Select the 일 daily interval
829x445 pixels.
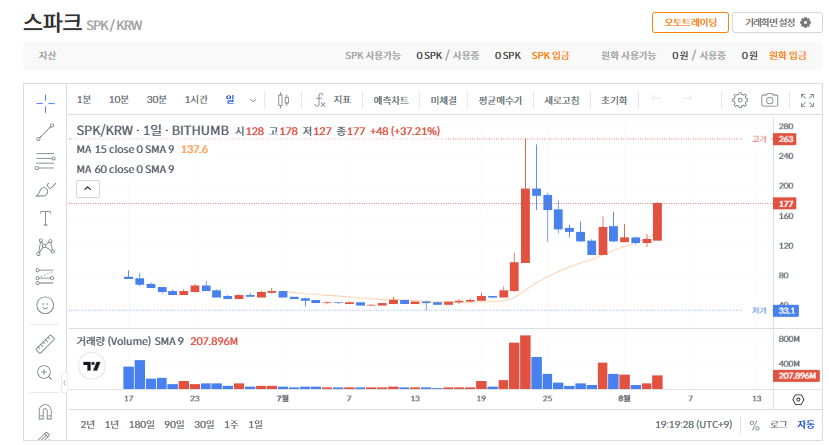tap(230, 99)
